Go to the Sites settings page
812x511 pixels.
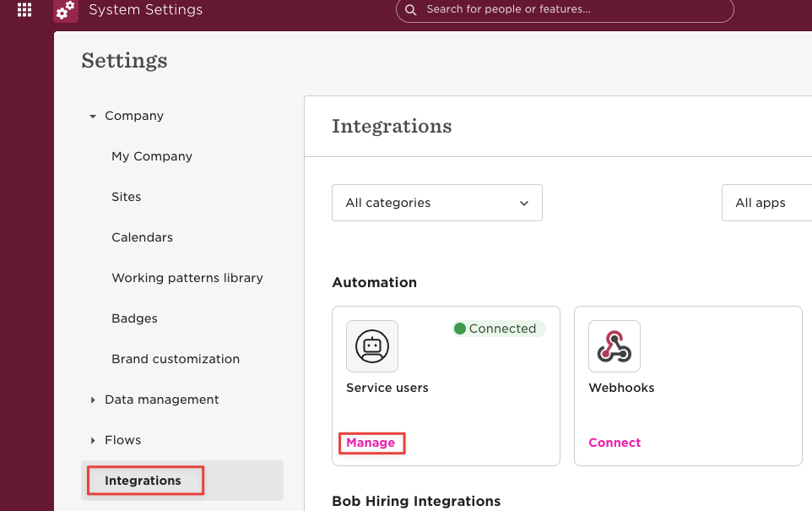click(127, 197)
